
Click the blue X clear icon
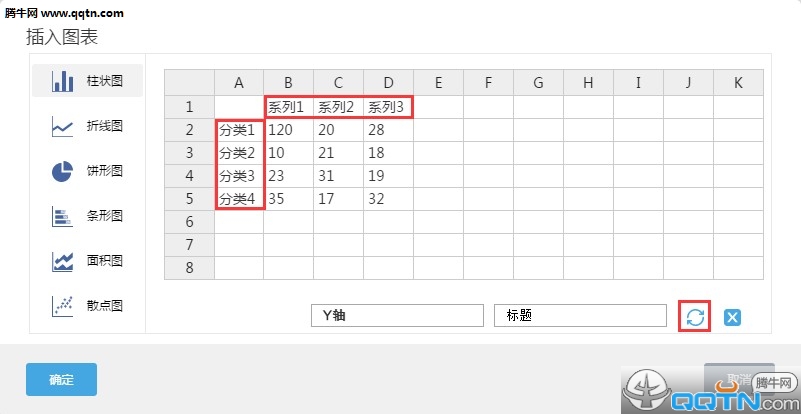[x=732, y=317]
